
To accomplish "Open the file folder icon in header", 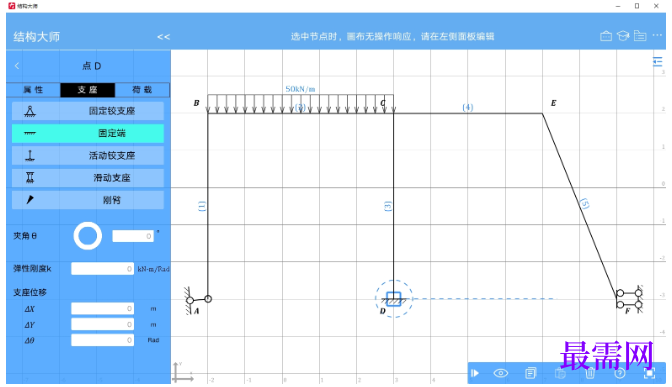I will click(640, 36).
